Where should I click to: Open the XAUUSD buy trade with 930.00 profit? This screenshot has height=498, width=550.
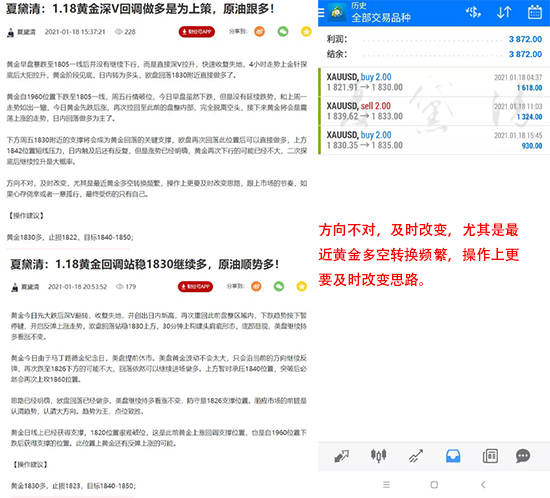[x=434, y=140]
